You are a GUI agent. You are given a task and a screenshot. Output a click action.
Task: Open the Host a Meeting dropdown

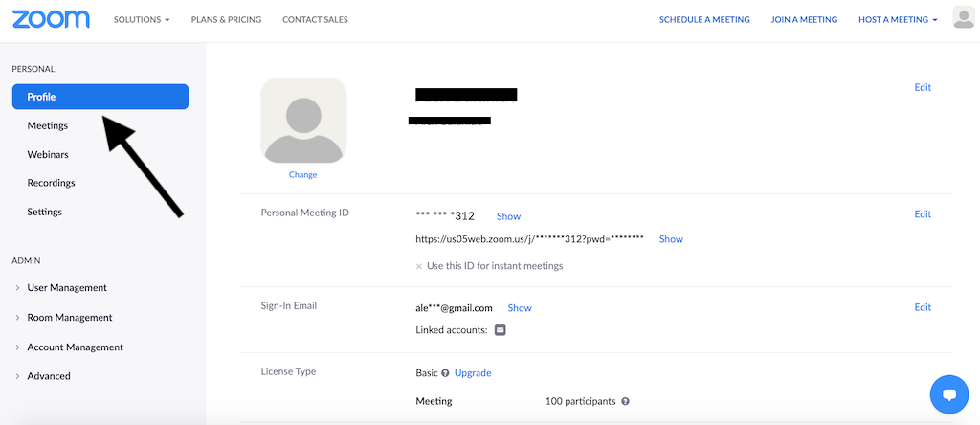(x=898, y=19)
